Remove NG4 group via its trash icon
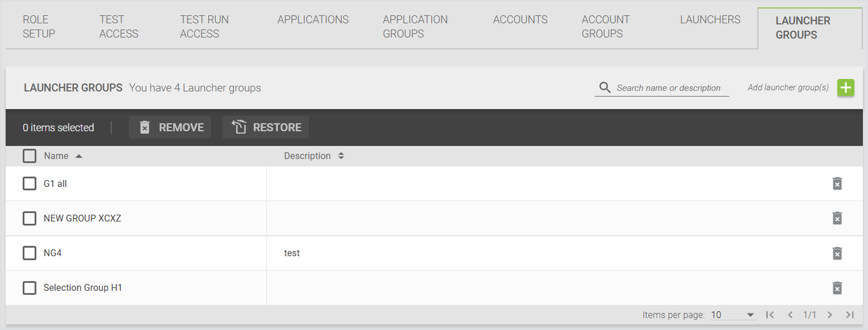Screen dimensions: 868x330 [837, 253]
